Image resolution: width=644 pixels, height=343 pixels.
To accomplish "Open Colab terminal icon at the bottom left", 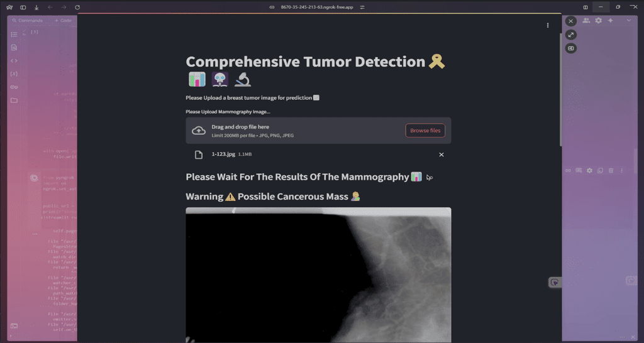I will pos(14,326).
